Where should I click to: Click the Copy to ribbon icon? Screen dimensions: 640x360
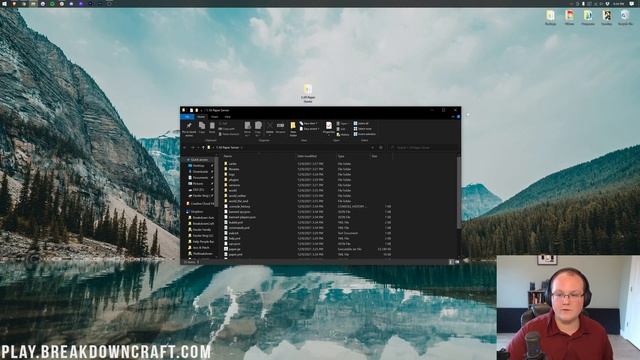pyautogui.click(x=258, y=128)
